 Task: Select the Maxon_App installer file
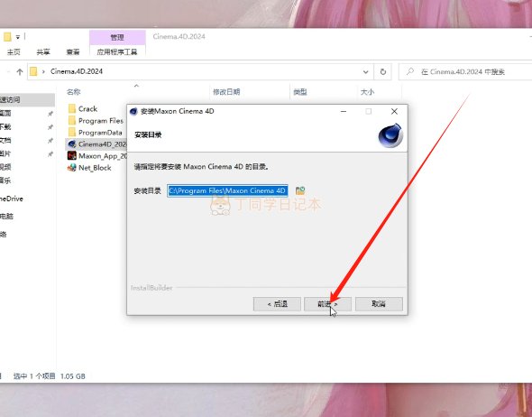97,156
